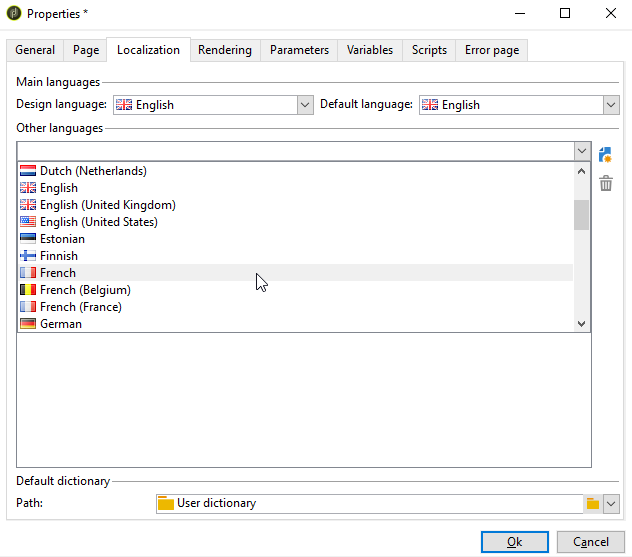Screen dimensions: 632x557
Task: Click the add language icon
Action: pyautogui.click(x=605, y=155)
